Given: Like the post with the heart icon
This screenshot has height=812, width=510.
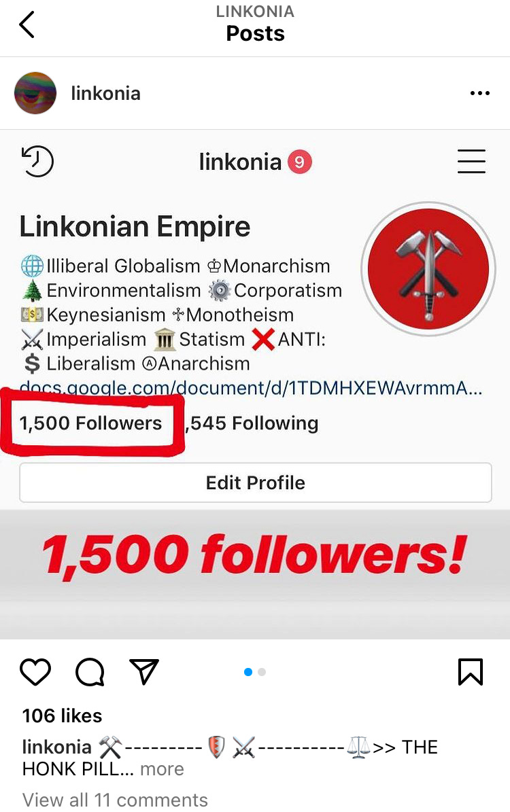Looking at the screenshot, I should [x=35, y=671].
